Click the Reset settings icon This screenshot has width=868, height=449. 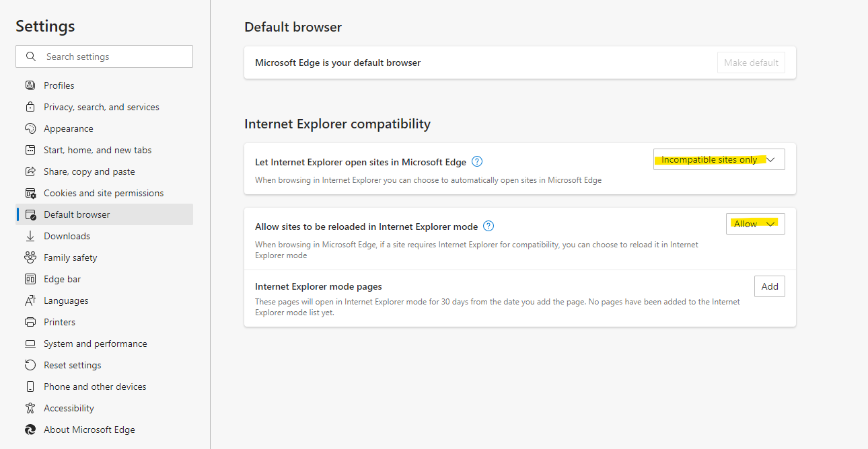pos(30,365)
